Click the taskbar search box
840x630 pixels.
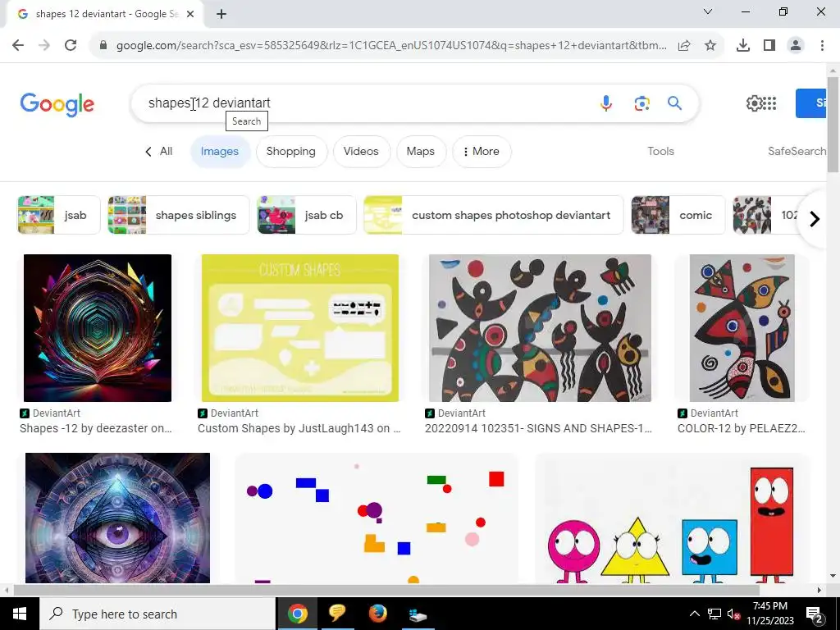click(x=157, y=614)
